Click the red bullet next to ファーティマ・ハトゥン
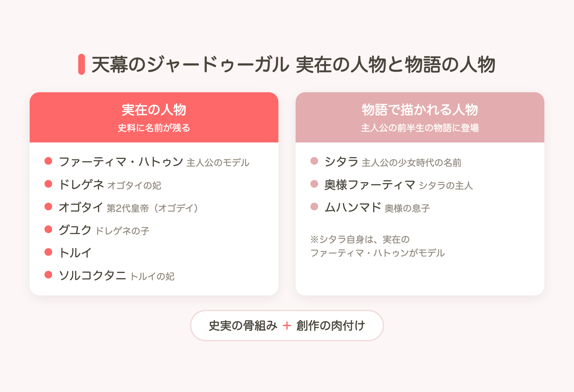 pyautogui.click(x=48, y=161)
